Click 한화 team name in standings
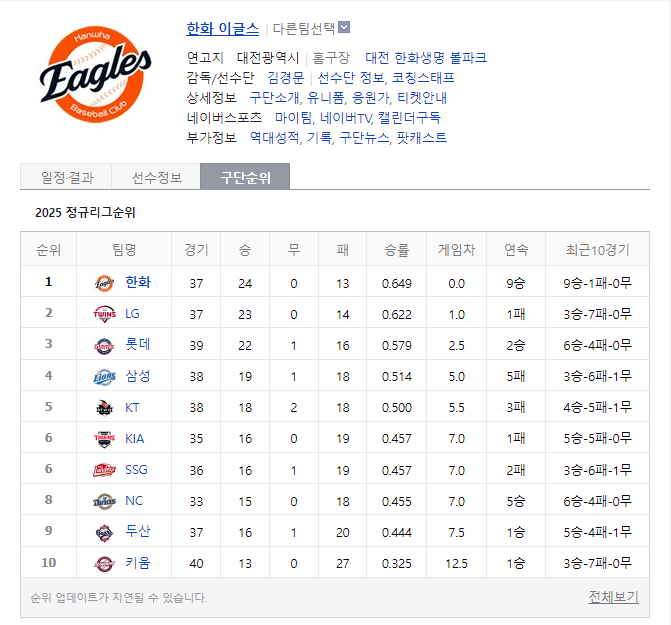The height and width of the screenshot is (625, 671). [x=138, y=282]
